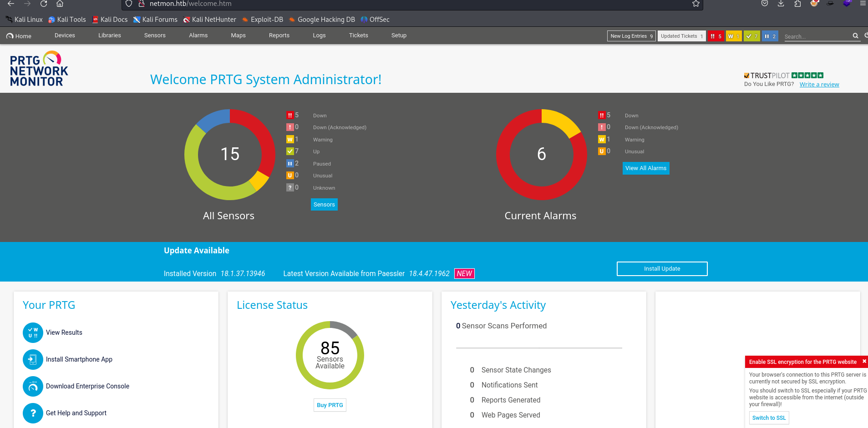Viewport: 868px width, 428px height.
Task: Reload the page with refresh icon
Action: pos(44,4)
